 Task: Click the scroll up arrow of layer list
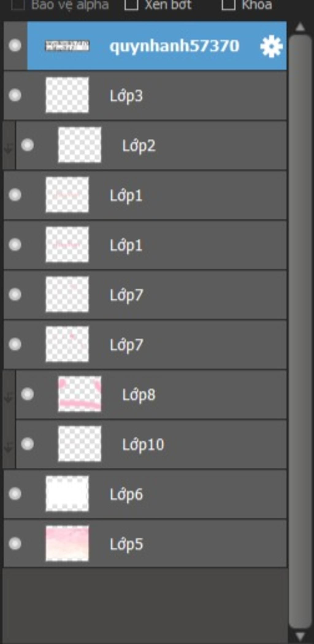(x=300, y=27)
